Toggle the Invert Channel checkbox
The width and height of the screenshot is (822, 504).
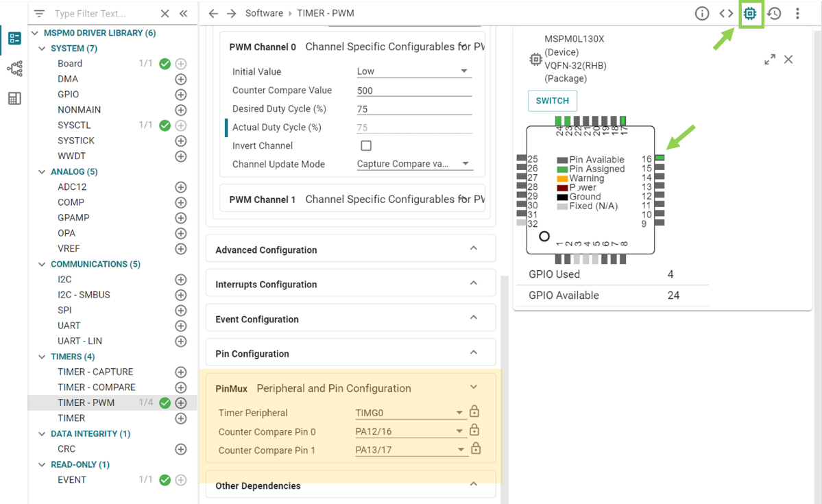point(366,146)
